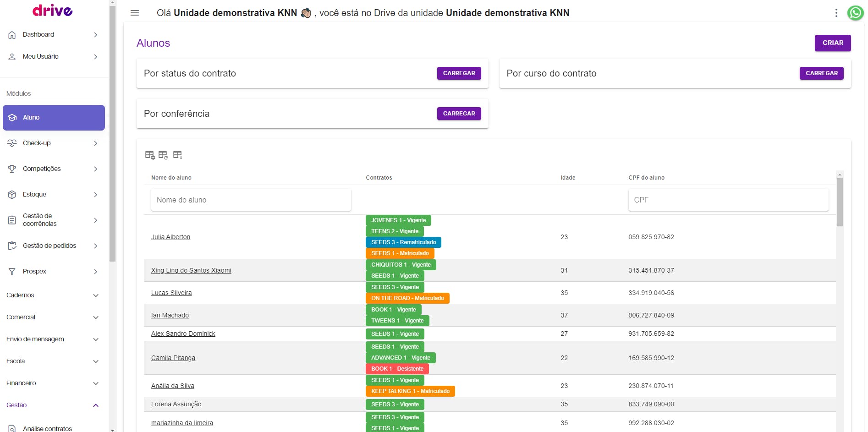Click the drive logo

point(53,10)
